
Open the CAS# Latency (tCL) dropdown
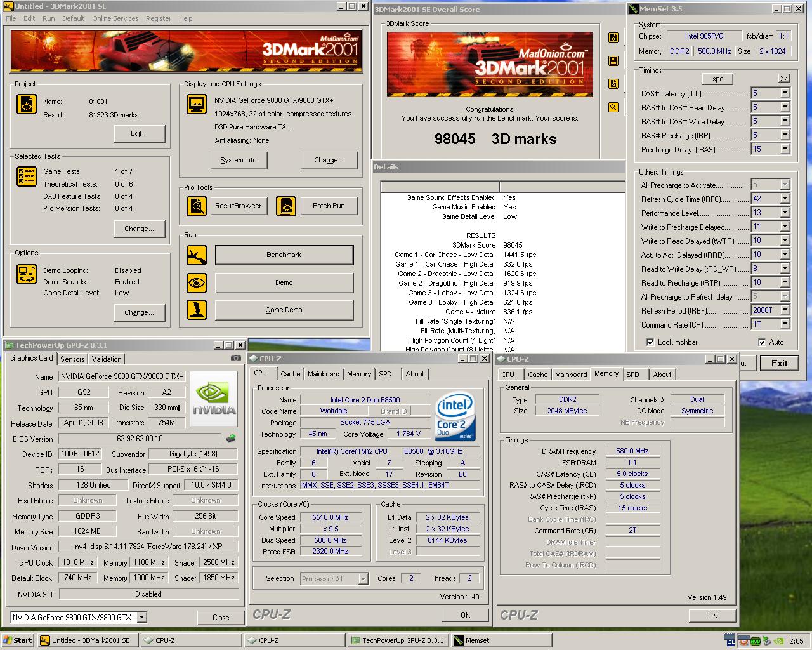(x=785, y=93)
